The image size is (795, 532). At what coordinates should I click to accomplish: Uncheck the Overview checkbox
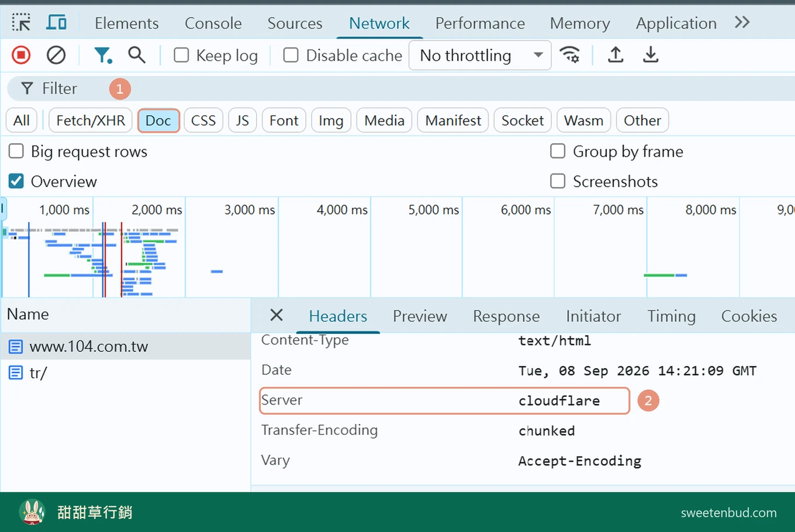[x=16, y=181]
